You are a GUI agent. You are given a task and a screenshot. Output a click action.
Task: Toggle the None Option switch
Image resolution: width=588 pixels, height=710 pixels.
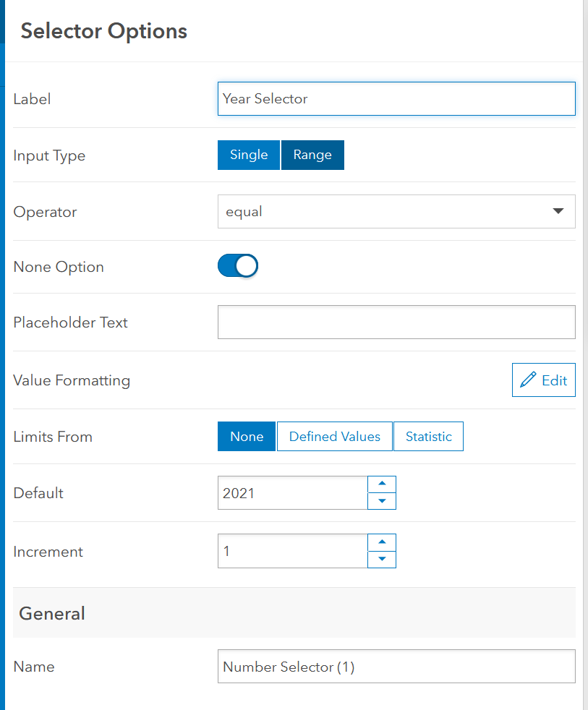pyautogui.click(x=238, y=266)
